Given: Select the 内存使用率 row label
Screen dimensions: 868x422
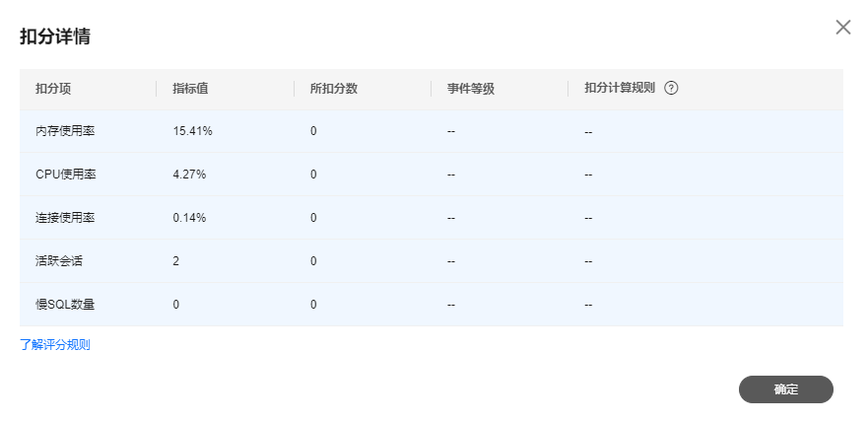Looking at the screenshot, I should point(65,130).
